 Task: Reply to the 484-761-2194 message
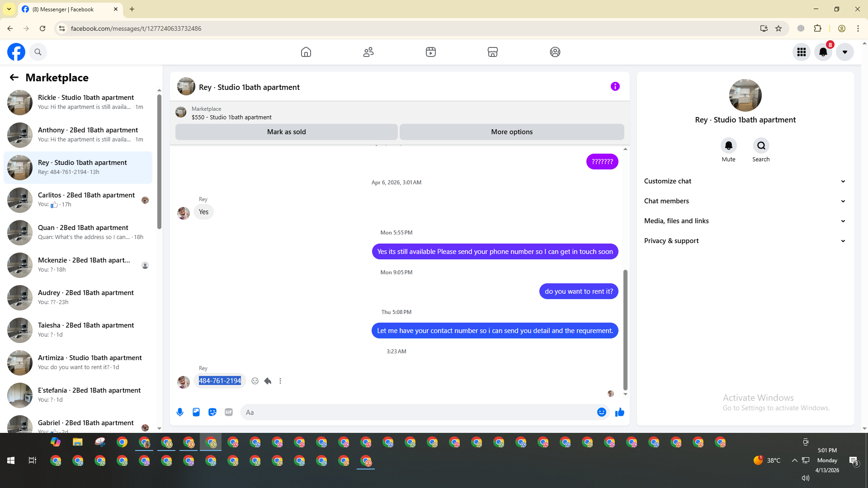268,381
